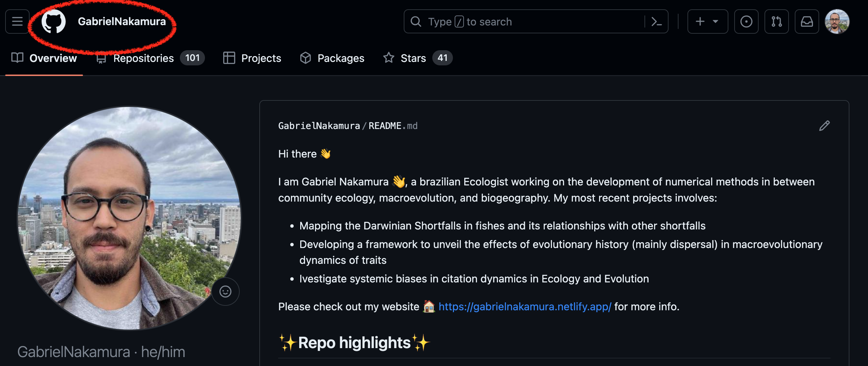Click the Repo highlights heading
The width and height of the screenshot is (868, 366).
pos(354,343)
